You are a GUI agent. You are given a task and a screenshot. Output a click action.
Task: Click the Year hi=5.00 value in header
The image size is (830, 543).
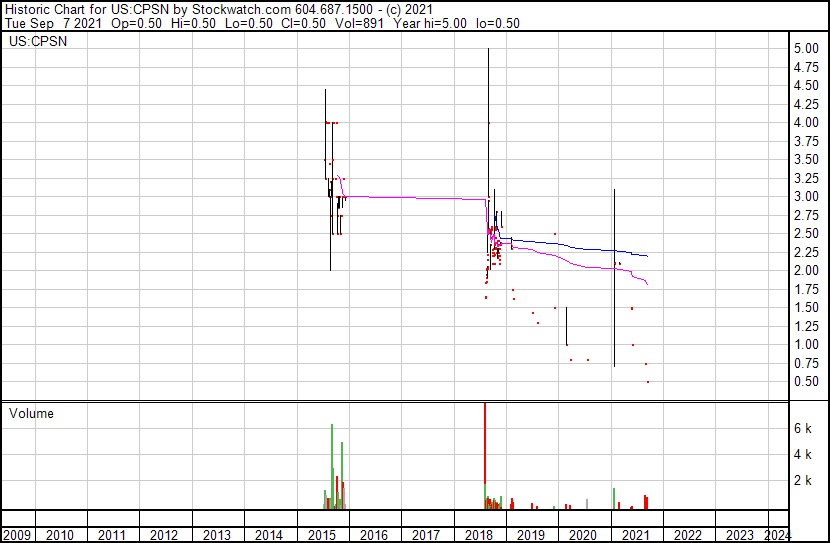(429, 23)
